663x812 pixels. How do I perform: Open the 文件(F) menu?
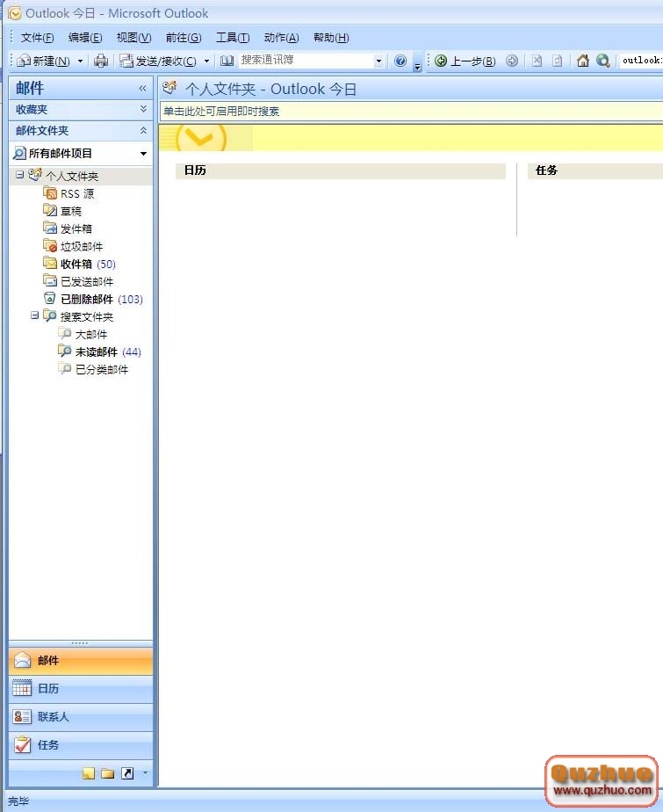[37, 37]
